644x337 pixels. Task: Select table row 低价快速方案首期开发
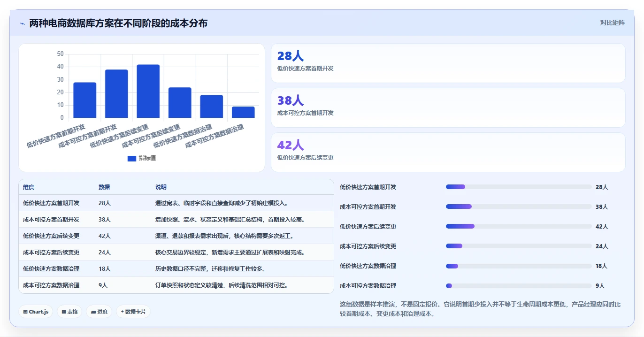(176, 203)
